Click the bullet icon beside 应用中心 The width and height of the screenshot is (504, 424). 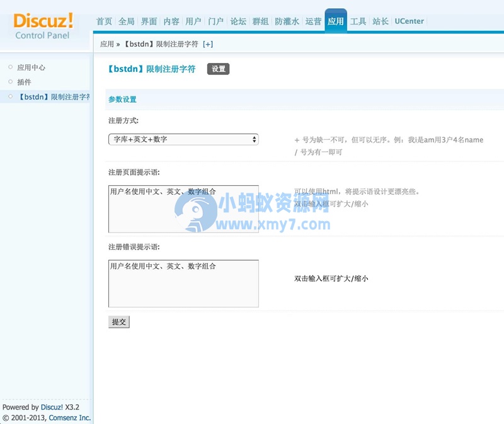tap(11, 68)
